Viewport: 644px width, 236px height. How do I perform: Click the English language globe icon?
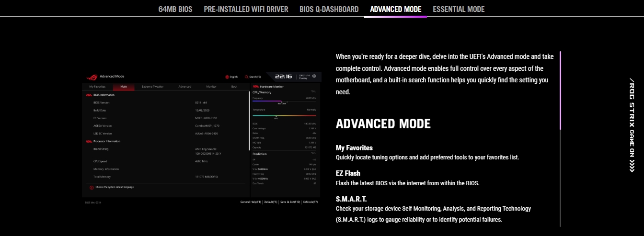click(227, 77)
